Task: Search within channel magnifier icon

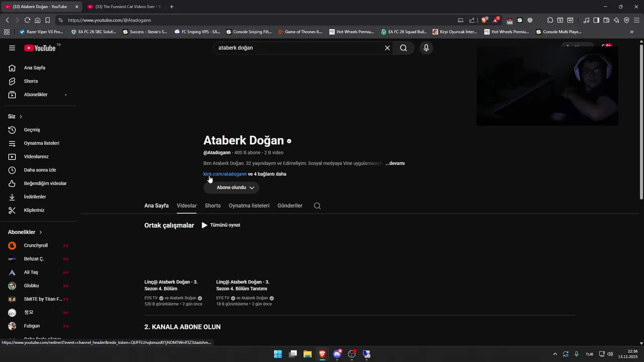Action: (x=317, y=206)
